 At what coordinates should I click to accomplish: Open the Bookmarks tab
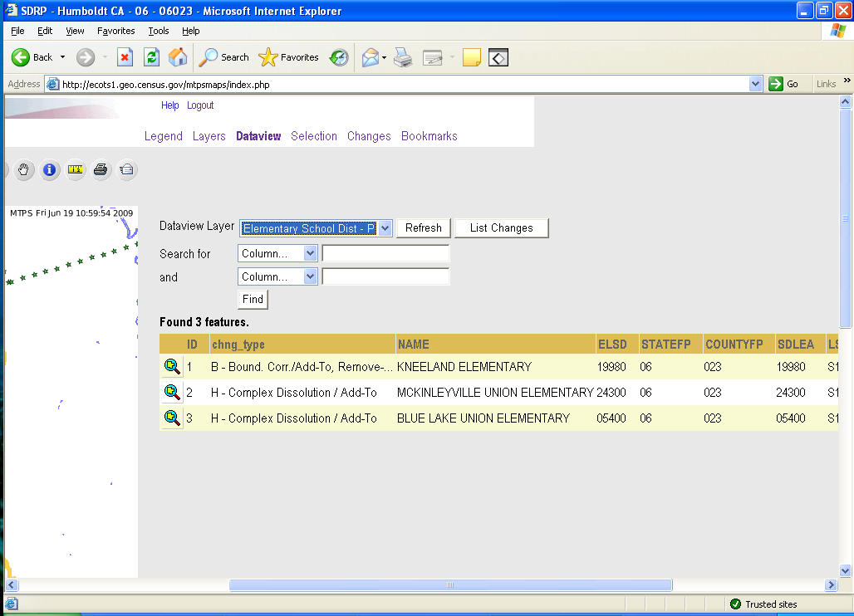pos(429,136)
